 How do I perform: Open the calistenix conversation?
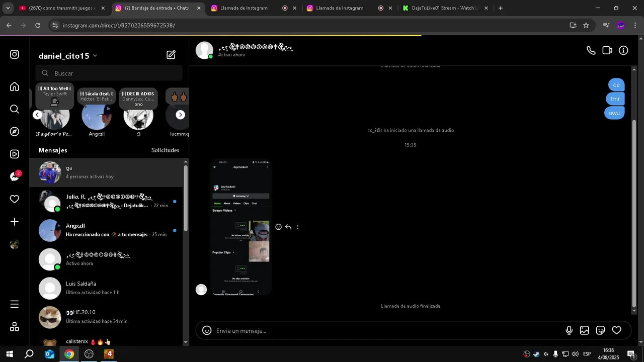pyautogui.click(x=106, y=341)
